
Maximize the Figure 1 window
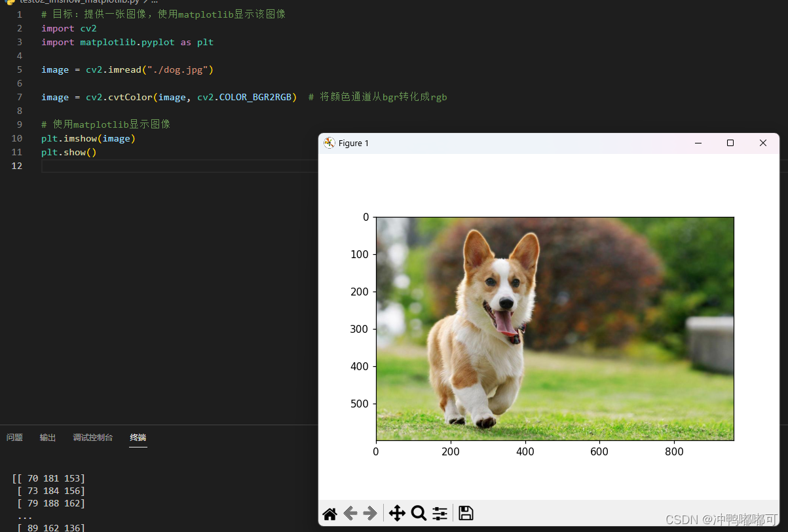coord(730,143)
